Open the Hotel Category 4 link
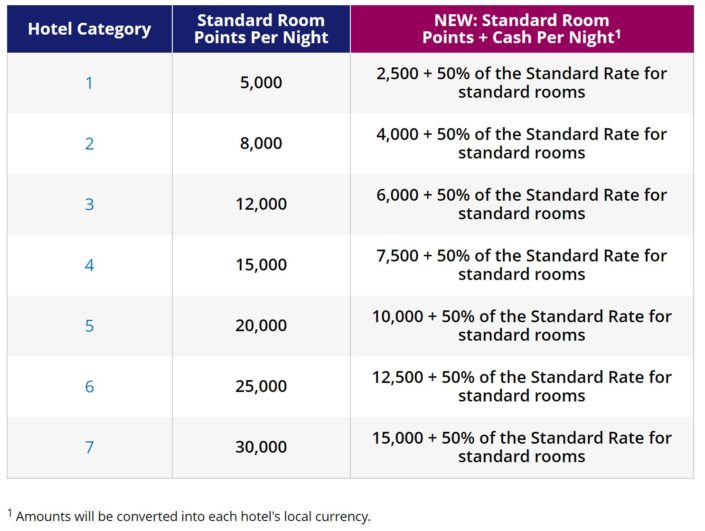Viewport: 705px width, 531px height. [x=89, y=265]
